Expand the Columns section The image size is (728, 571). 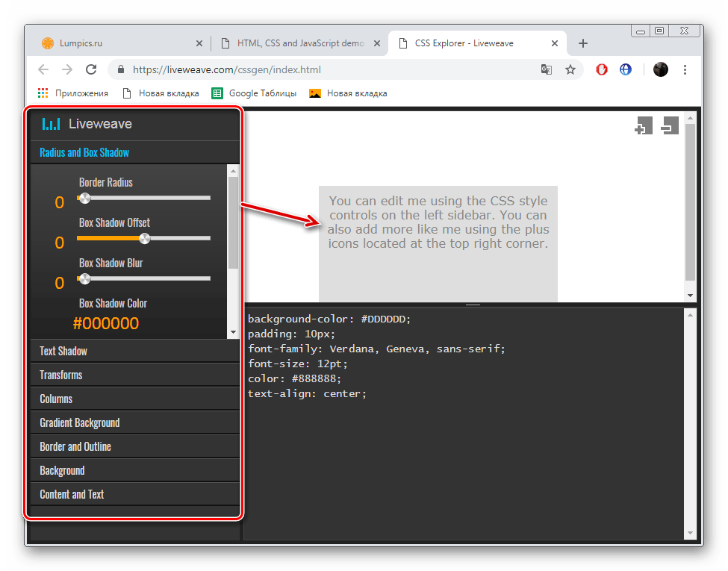(x=135, y=399)
